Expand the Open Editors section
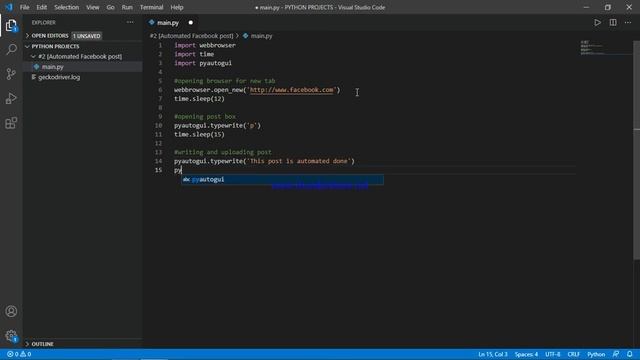This screenshot has width=640, height=360. [82, 36]
